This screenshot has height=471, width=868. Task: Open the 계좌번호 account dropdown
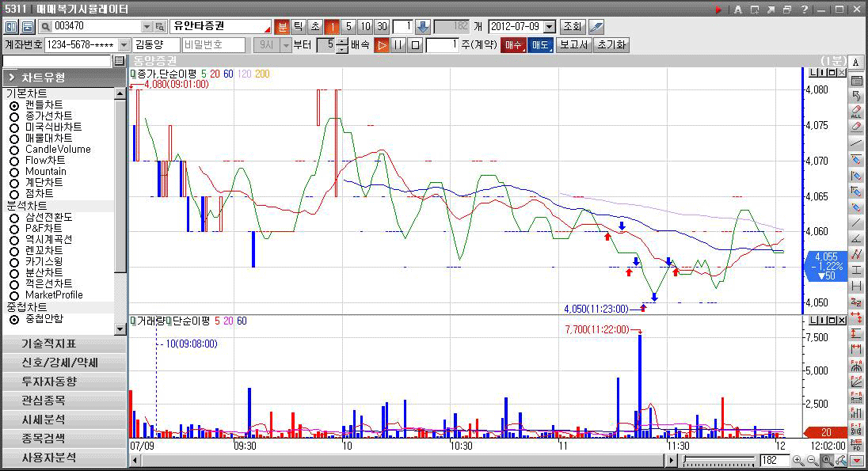pyautogui.click(x=124, y=45)
